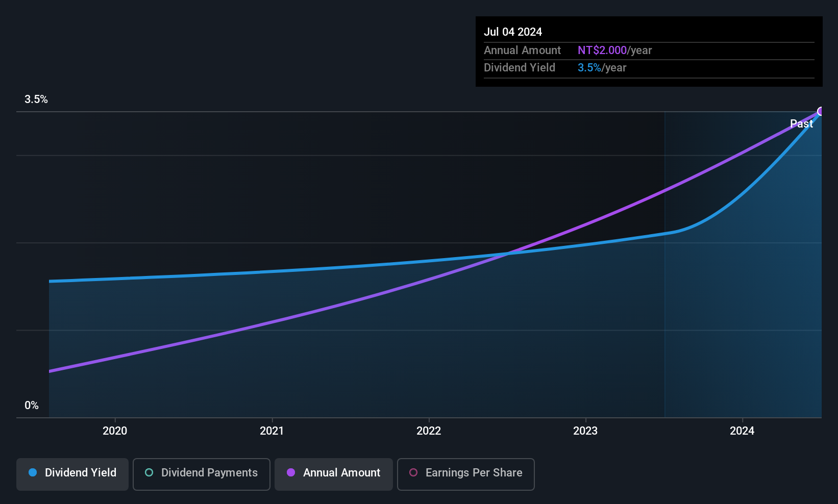Image resolution: width=838 pixels, height=504 pixels.
Task: Click the 2021 x-axis label
Action: click(272, 431)
